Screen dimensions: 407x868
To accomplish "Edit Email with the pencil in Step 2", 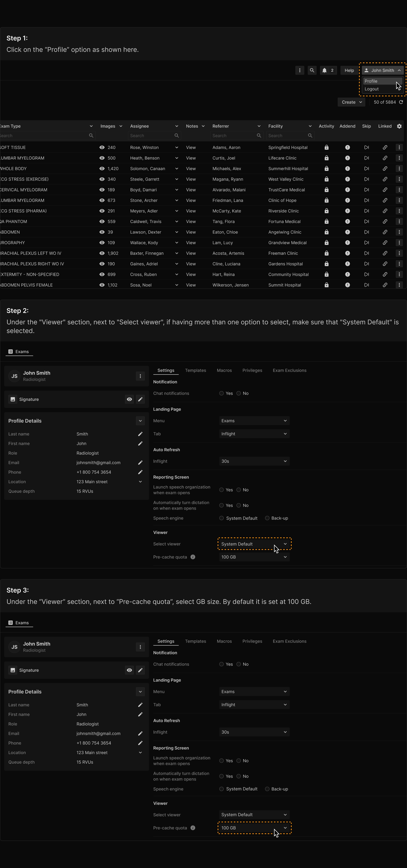I will tap(141, 463).
